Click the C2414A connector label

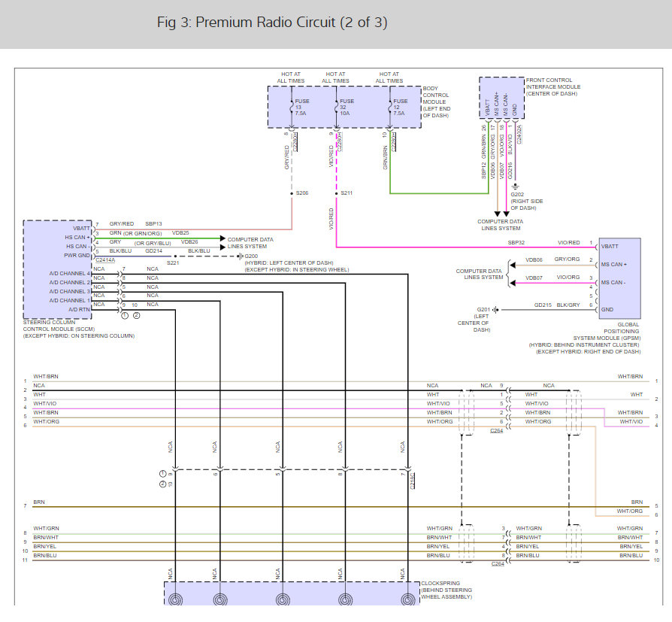tap(105, 260)
